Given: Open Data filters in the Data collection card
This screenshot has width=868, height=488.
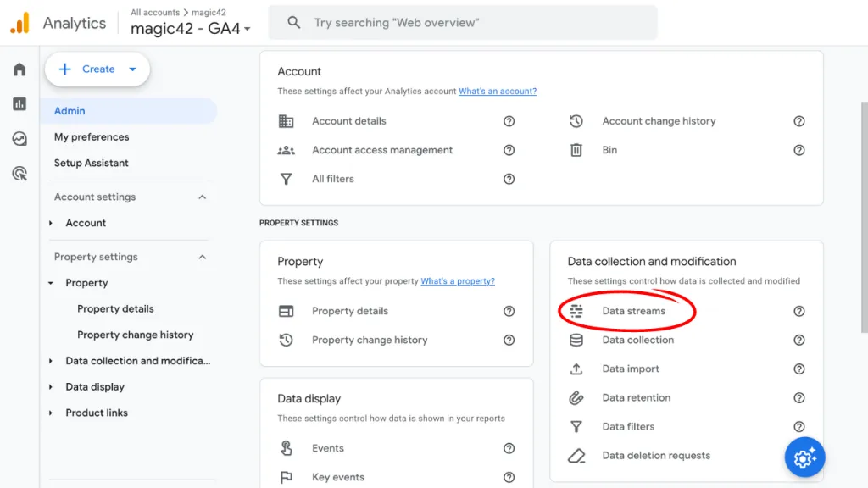Looking at the screenshot, I should 628,427.
